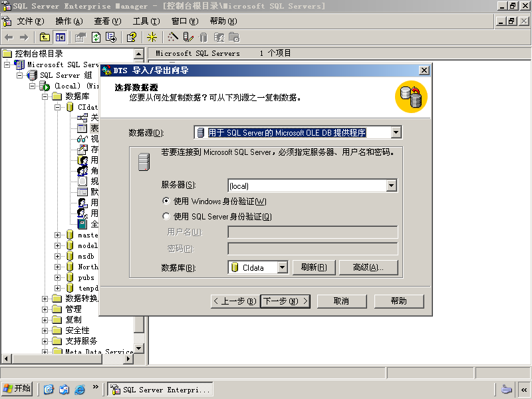Click the New database toolbar icon

coord(203,37)
